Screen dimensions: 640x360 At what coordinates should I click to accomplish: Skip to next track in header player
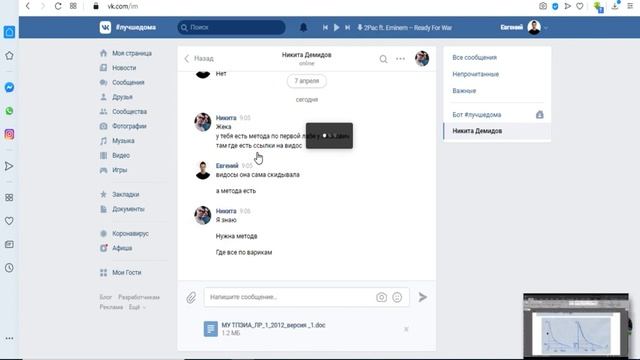click(x=347, y=27)
